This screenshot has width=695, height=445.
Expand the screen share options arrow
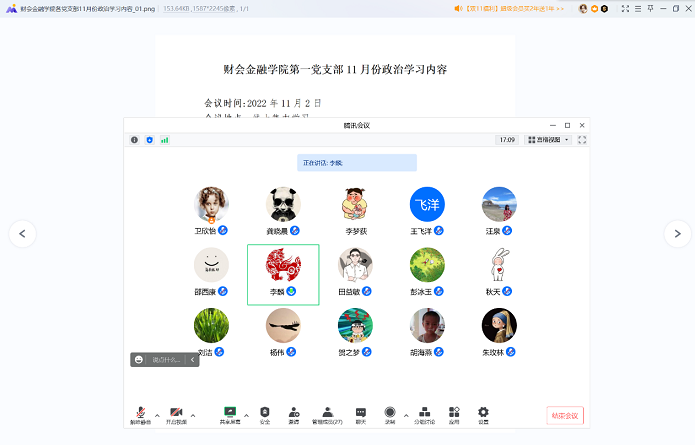(246, 414)
